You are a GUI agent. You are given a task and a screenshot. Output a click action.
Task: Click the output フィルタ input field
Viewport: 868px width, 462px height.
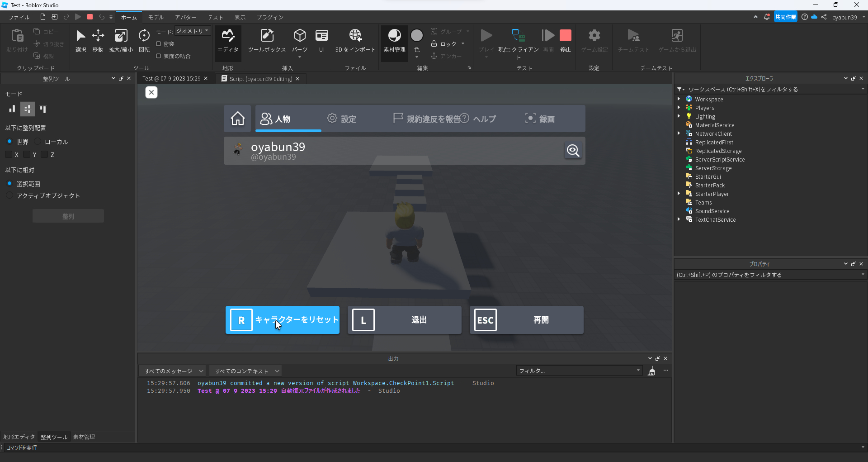pos(579,371)
